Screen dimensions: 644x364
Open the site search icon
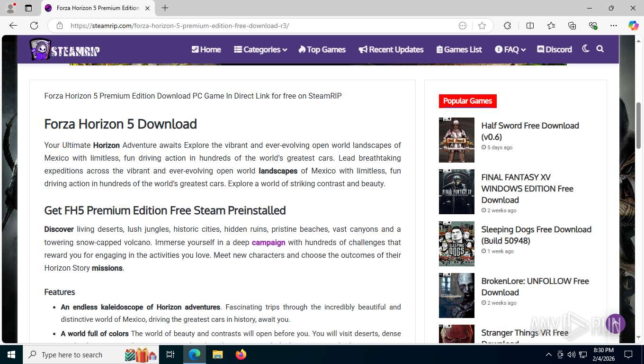(x=600, y=49)
